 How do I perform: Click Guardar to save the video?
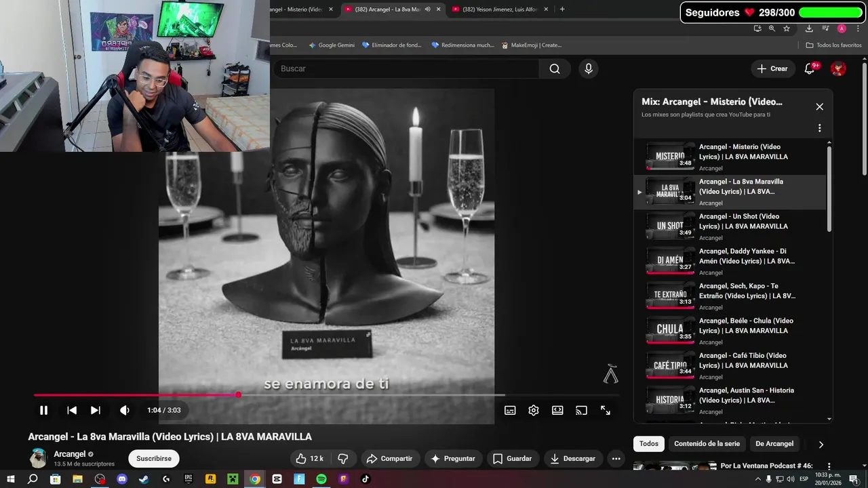click(512, 459)
